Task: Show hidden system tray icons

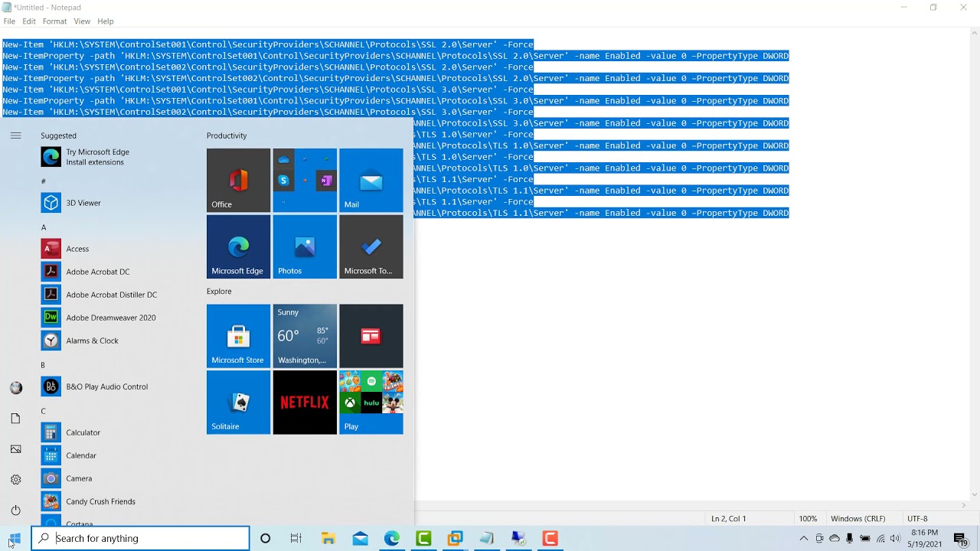Action: 803,539
